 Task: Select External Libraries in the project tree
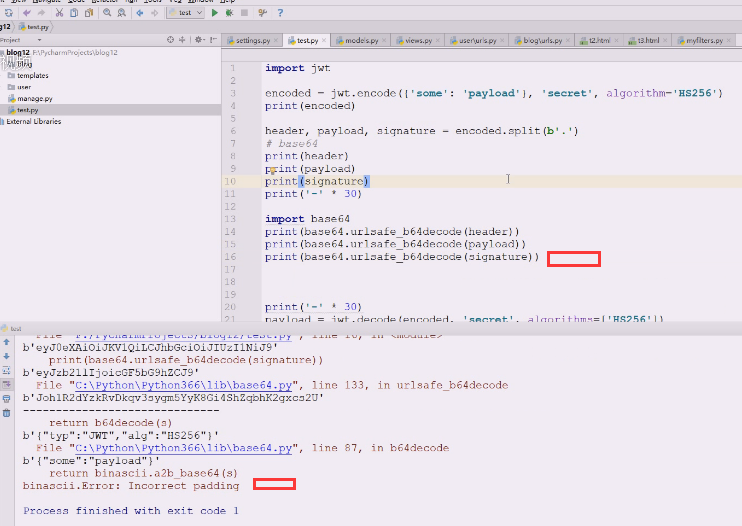pyautogui.click(x=110, y=122)
